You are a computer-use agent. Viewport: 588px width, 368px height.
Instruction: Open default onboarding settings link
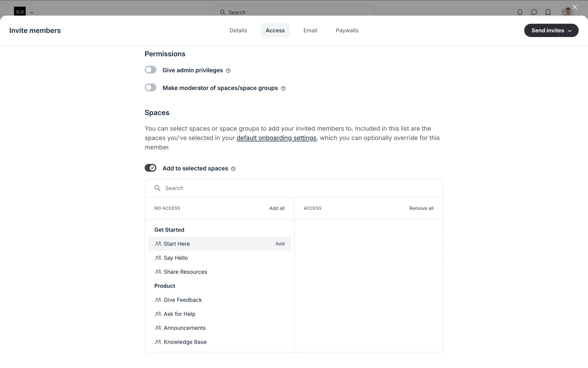(x=276, y=138)
